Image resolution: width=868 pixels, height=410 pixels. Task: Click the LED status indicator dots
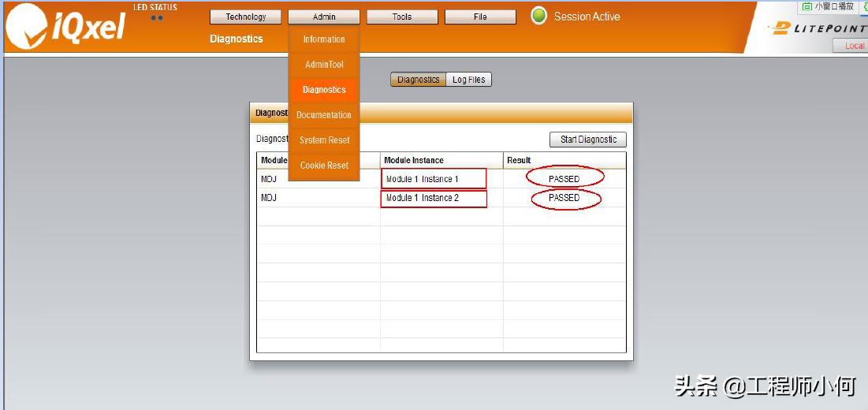point(157,17)
